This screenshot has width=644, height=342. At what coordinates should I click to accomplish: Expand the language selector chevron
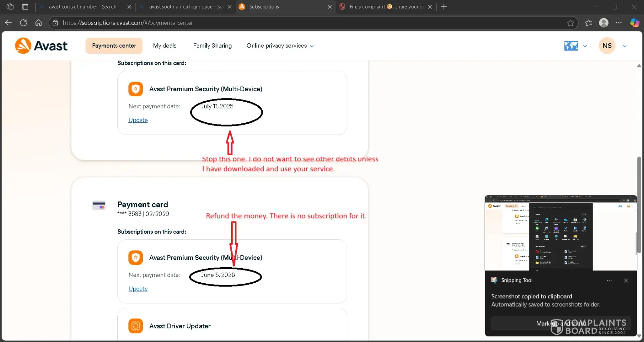[585, 46]
